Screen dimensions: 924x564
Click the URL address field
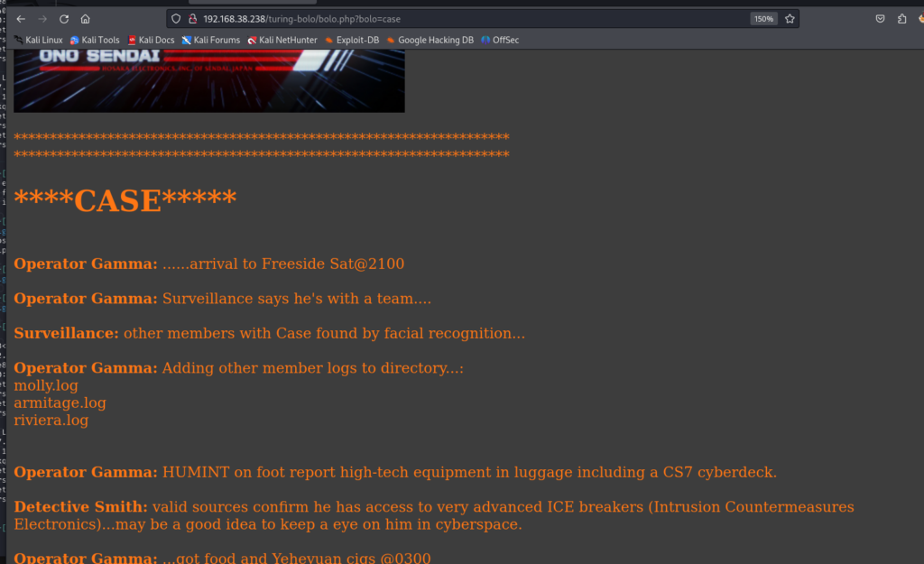tap(471, 19)
